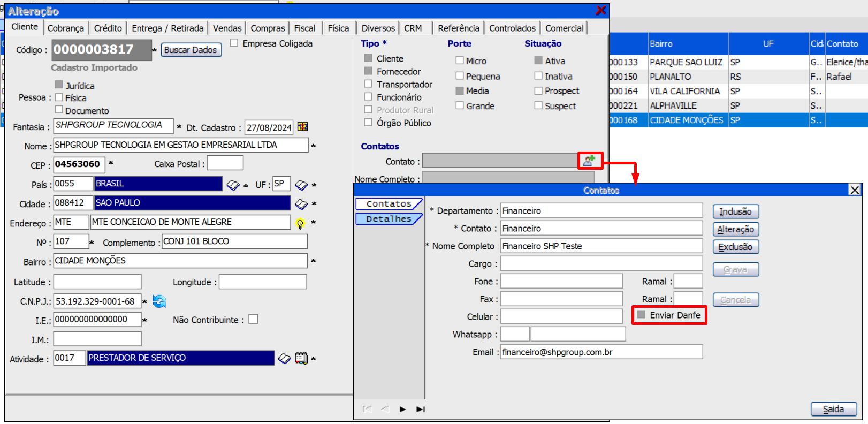Click the lightbulb icon beside Endereço
This screenshot has height=424, width=868.
click(300, 223)
